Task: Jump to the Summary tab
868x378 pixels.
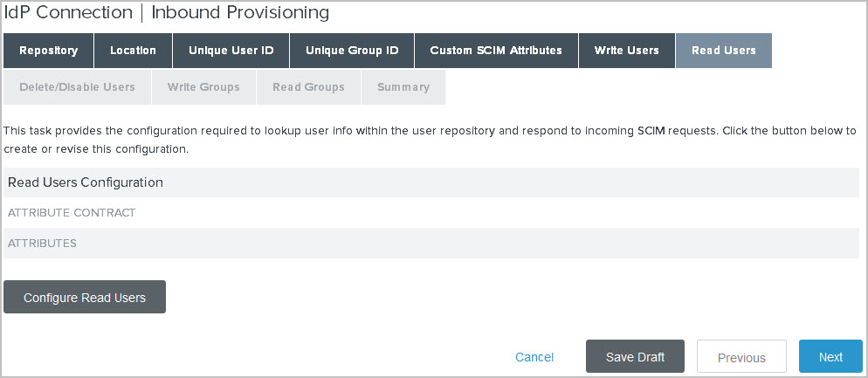Action: [403, 87]
